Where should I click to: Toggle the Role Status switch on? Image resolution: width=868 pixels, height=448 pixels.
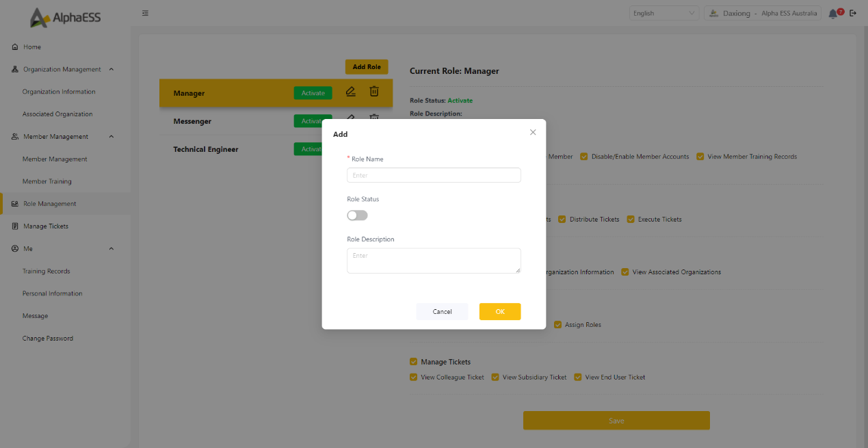357,215
